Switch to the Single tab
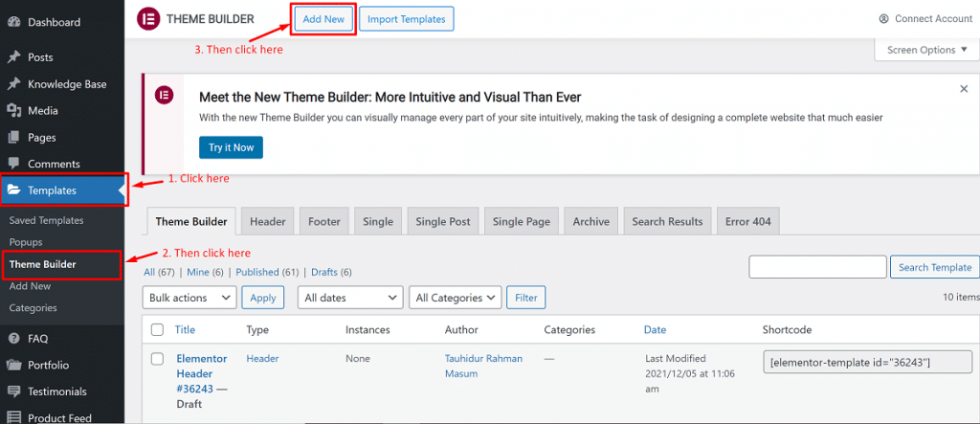The width and height of the screenshot is (980, 424). (378, 221)
